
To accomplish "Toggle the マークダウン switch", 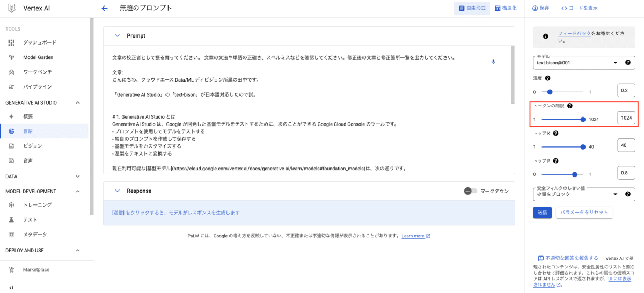I will (471, 191).
